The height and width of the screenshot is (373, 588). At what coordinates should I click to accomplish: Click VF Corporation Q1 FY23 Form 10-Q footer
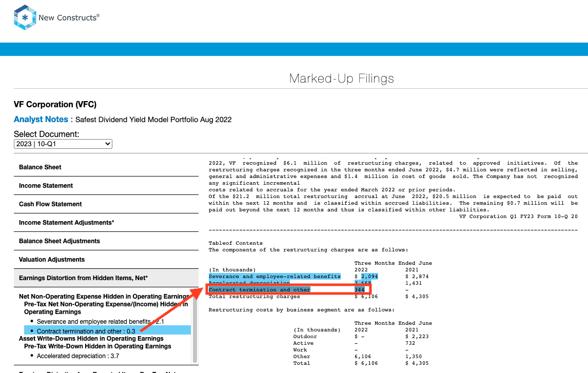[518, 217]
